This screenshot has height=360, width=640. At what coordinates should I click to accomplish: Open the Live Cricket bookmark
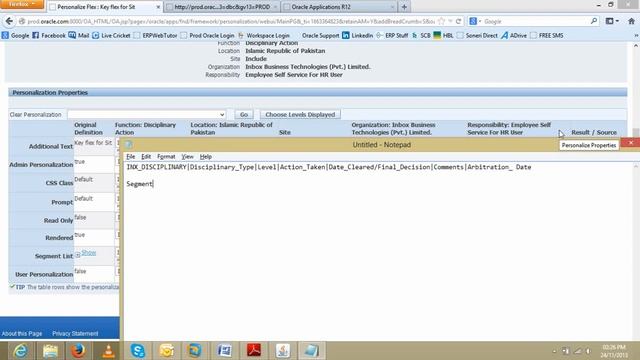point(111,36)
